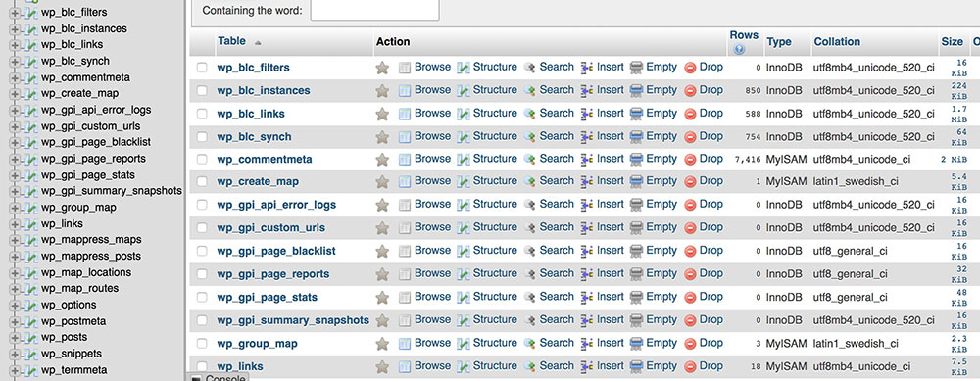Open the wp_gpi_summary_snapshots table link
The image size is (980, 381).
click(x=293, y=320)
